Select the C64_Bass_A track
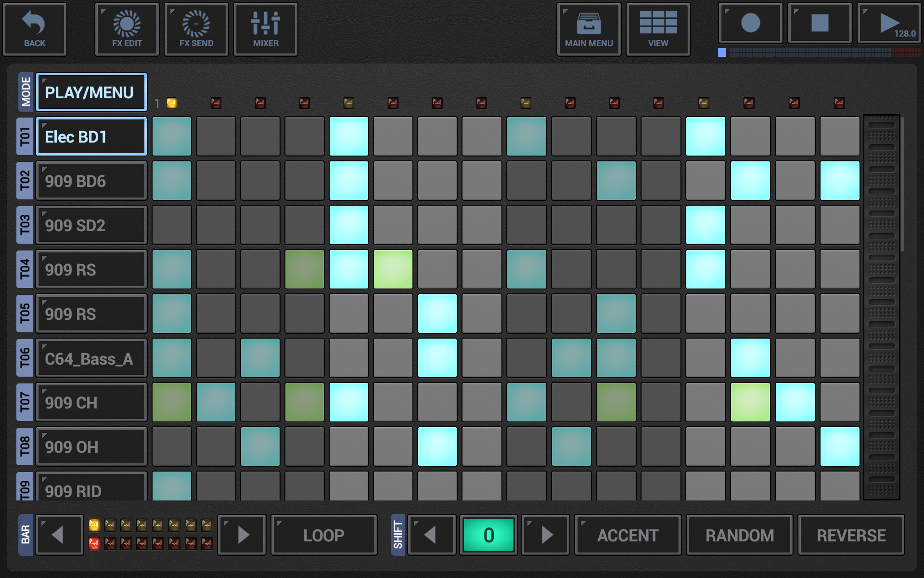 point(91,358)
